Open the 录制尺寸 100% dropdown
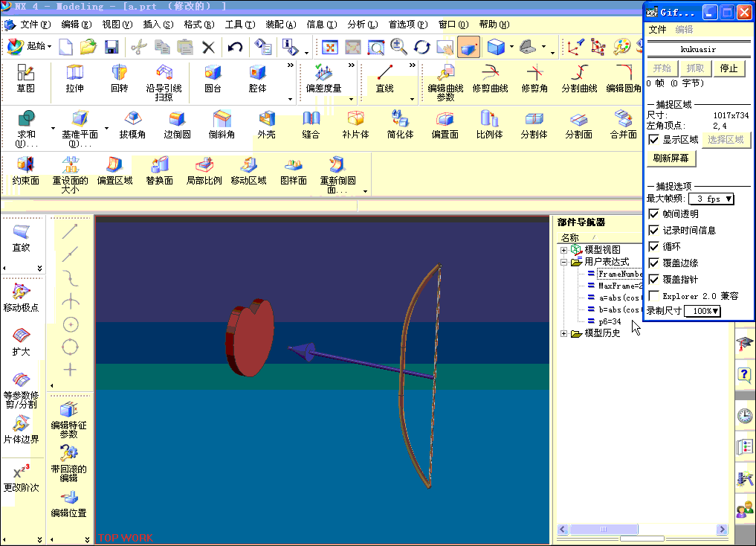Viewport: 756px width, 546px height. [x=702, y=311]
